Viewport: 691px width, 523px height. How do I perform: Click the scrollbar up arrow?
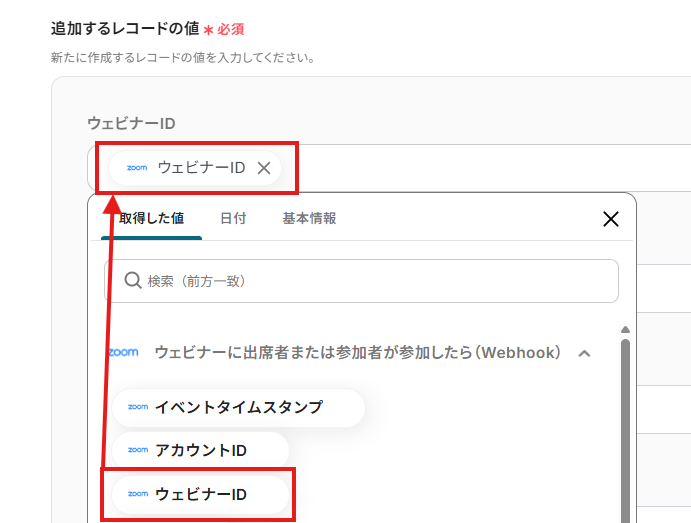pos(625,330)
